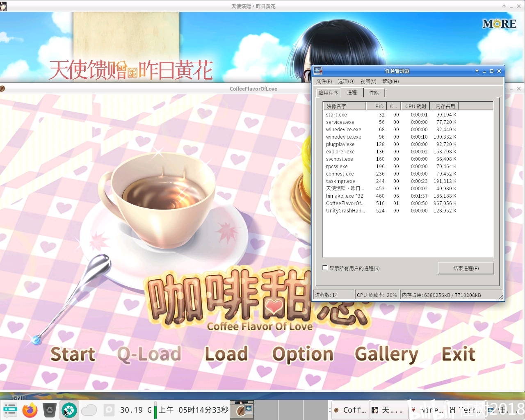The height and width of the screenshot is (420, 525).
Task: Switch to 天... taskbar window button
Action: 388,410
